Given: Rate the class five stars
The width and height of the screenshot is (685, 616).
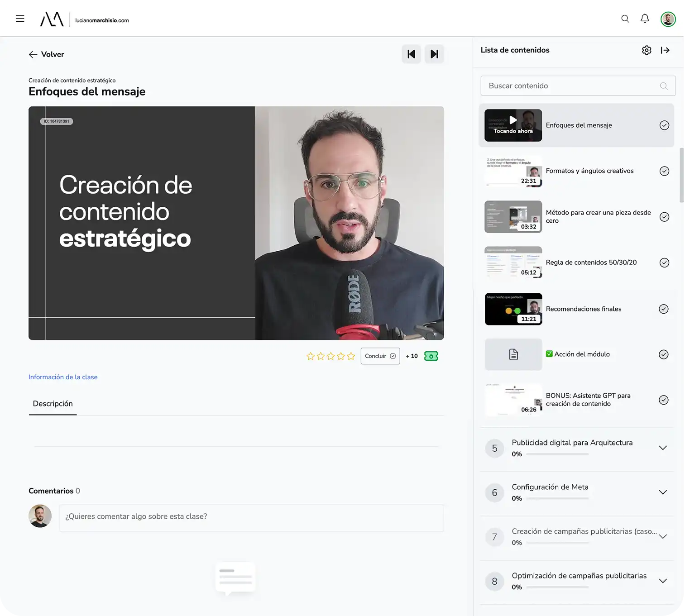Looking at the screenshot, I should [x=351, y=356].
